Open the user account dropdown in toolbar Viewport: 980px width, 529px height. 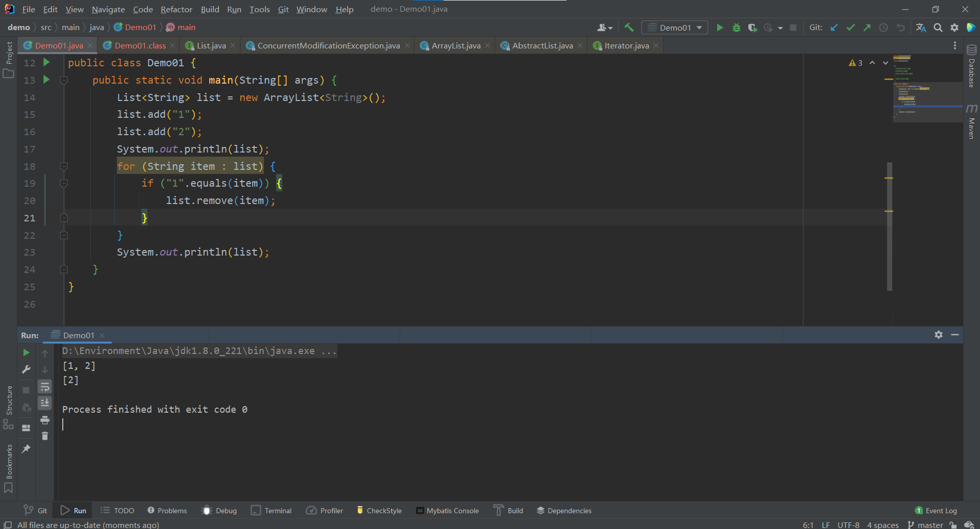[605, 28]
